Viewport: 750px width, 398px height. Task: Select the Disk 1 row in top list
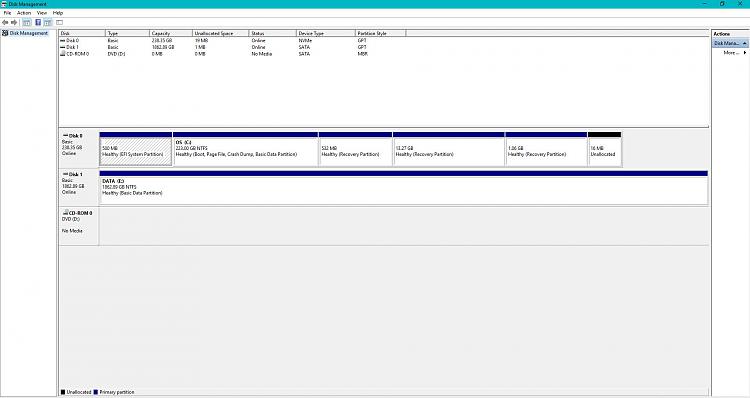(232, 47)
